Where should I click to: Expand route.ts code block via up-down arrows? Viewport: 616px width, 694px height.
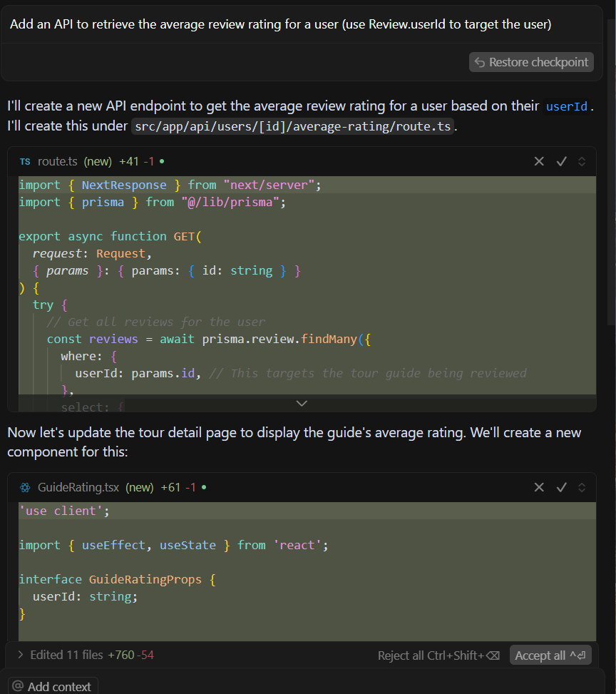tap(582, 161)
